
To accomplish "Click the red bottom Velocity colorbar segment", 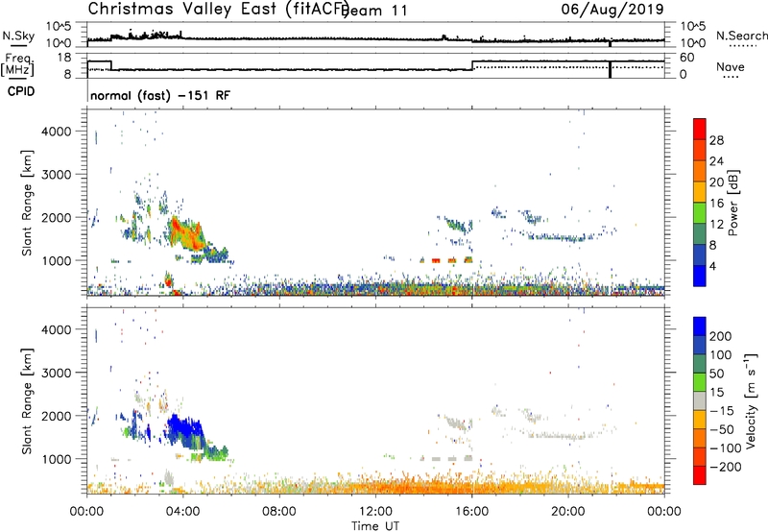I will pos(700,475).
